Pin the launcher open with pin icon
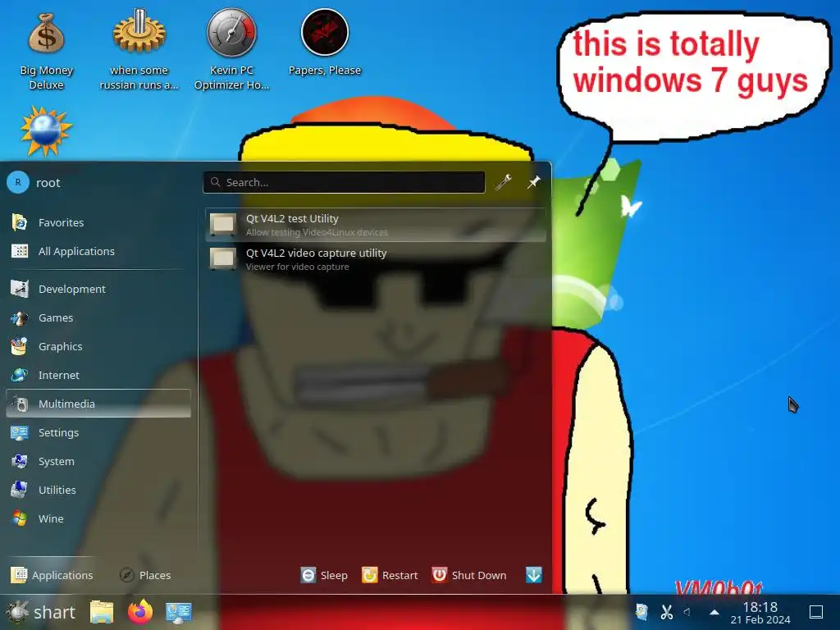Viewport: 840px width, 630px height. point(533,182)
